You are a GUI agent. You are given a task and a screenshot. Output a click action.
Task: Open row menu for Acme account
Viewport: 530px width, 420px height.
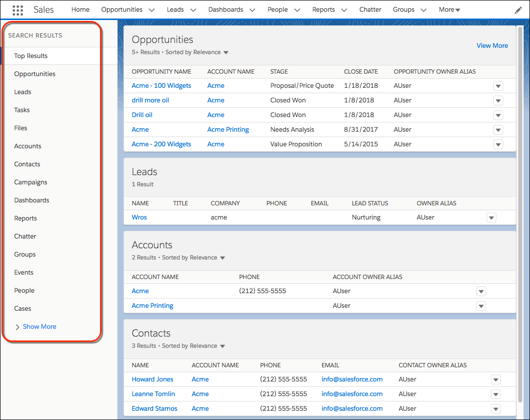[481, 291]
